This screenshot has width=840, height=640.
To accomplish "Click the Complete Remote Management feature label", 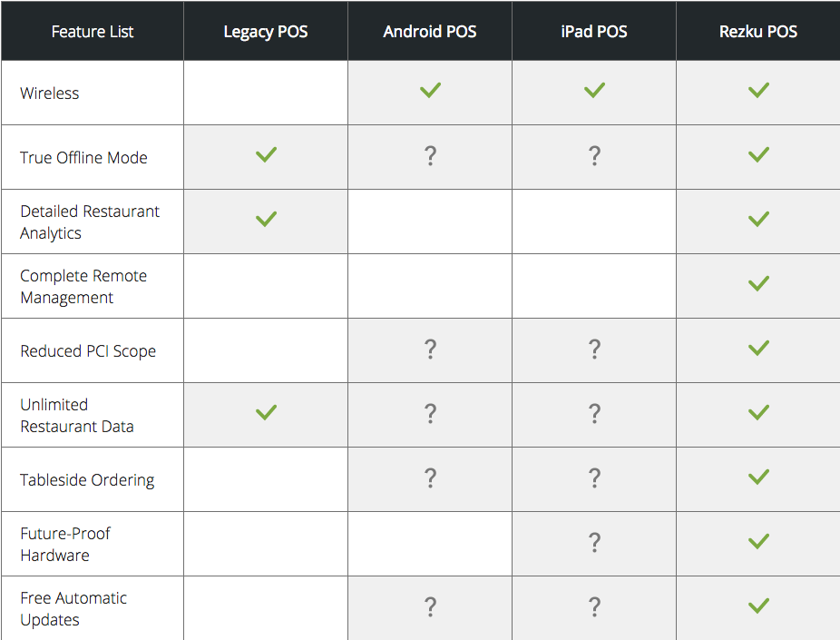I will [83, 287].
